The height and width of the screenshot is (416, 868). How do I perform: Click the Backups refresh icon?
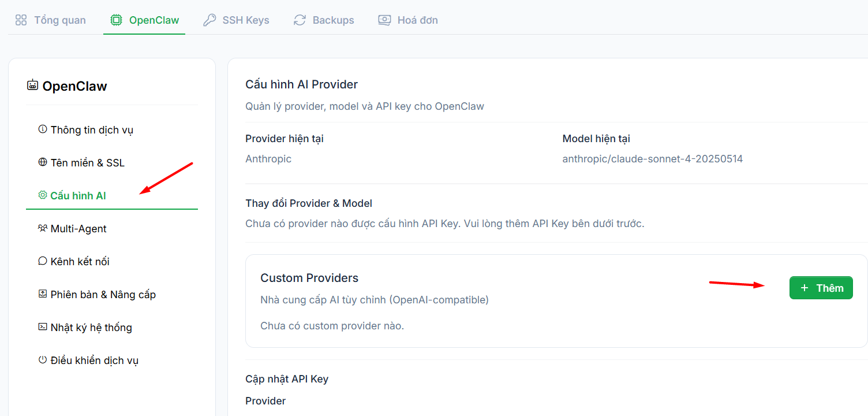[300, 20]
